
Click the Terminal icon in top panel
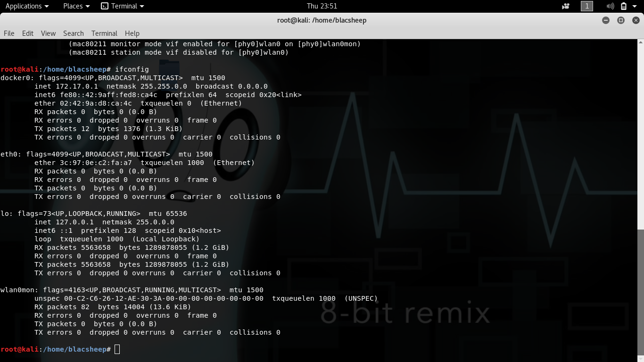pyautogui.click(x=105, y=6)
